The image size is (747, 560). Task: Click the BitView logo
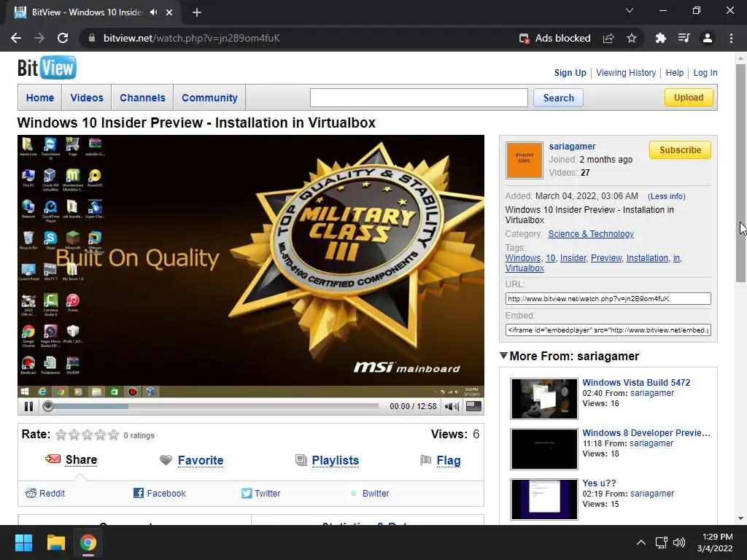click(47, 68)
